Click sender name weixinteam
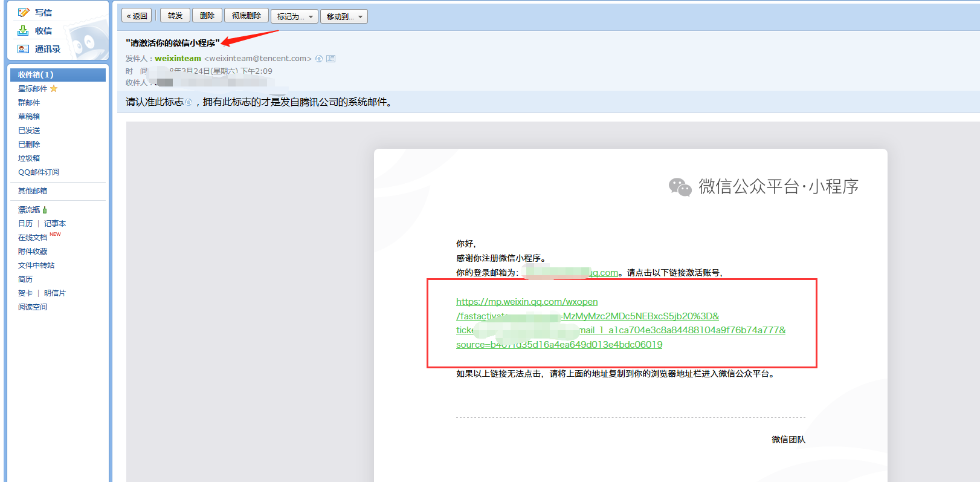Image resolution: width=980 pixels, height=482 pixels. (x=178, y=59)
